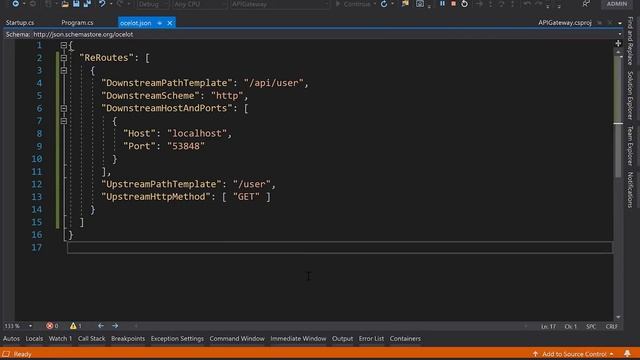Stop debugging with the red square icon
Viewport: 640px width, 360px height.
(453, 4)
